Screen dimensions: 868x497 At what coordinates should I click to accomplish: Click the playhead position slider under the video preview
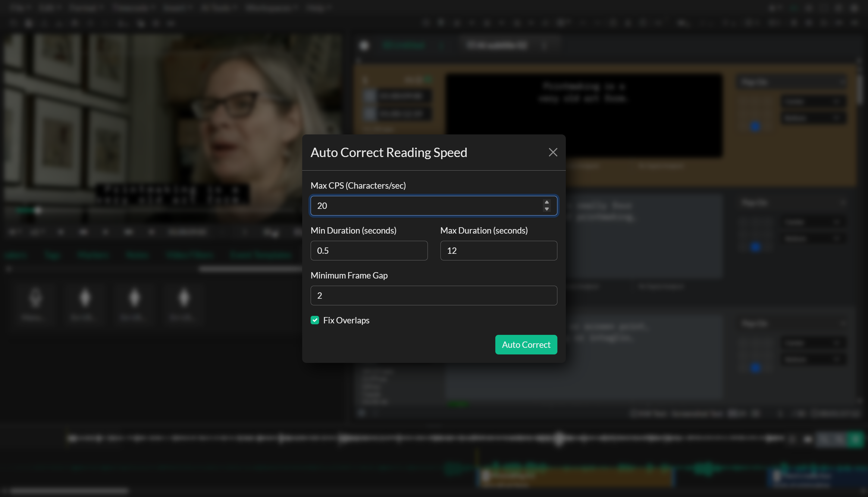point(39,210)
